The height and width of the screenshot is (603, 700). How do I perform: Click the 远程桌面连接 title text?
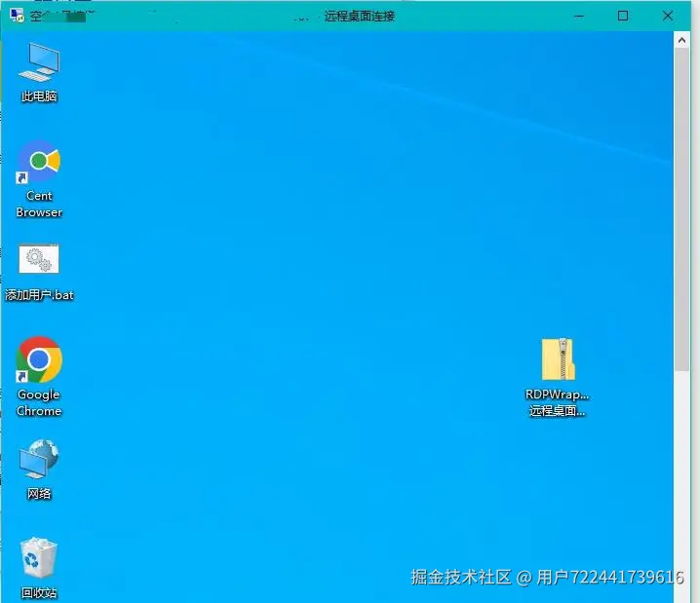pos(360,17)
